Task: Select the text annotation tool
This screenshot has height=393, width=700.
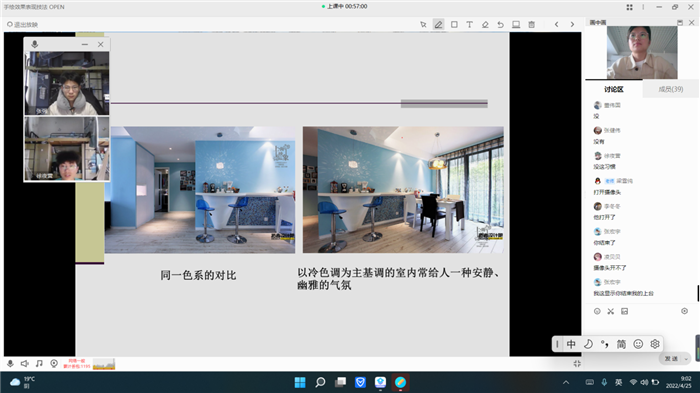Action: click(x=469, y=25)
